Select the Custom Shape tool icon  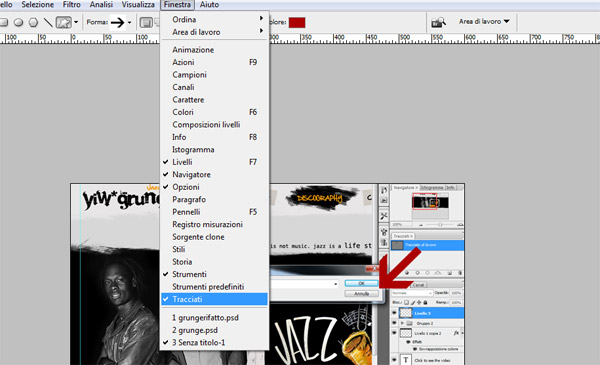pyautogui.click(x=64, y=23)
